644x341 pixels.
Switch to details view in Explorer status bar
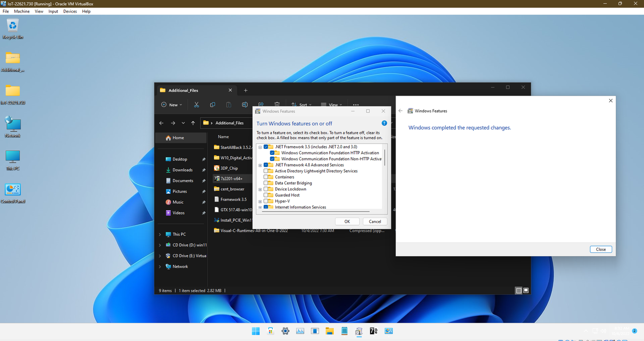pos(519,290)
